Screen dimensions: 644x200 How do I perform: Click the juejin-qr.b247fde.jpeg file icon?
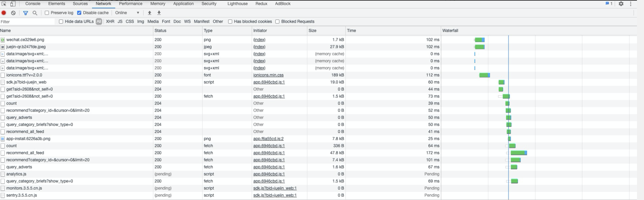tap(3, 47)
